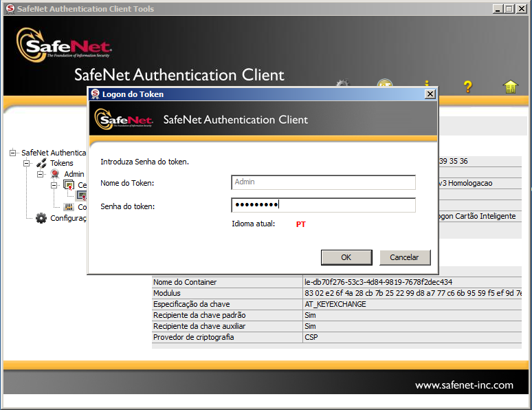Click the Nome do Token field
The image size is (532, 410).
click(x=323, y=182)
